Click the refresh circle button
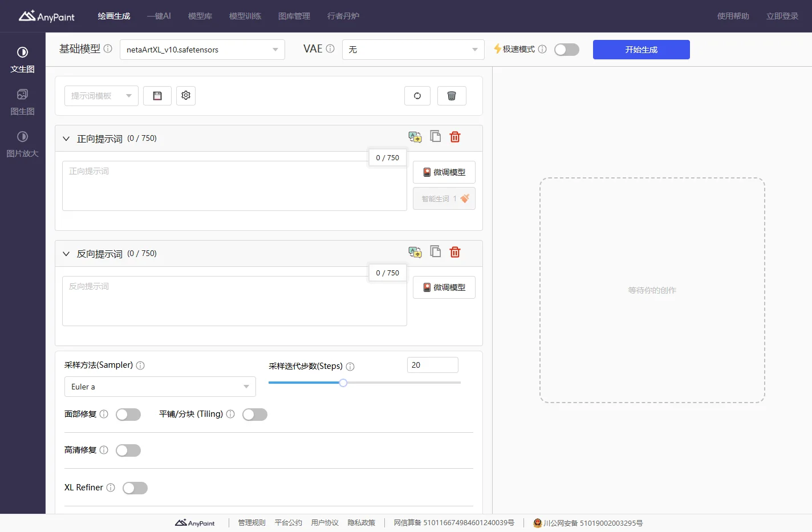 tap(417, 96)
